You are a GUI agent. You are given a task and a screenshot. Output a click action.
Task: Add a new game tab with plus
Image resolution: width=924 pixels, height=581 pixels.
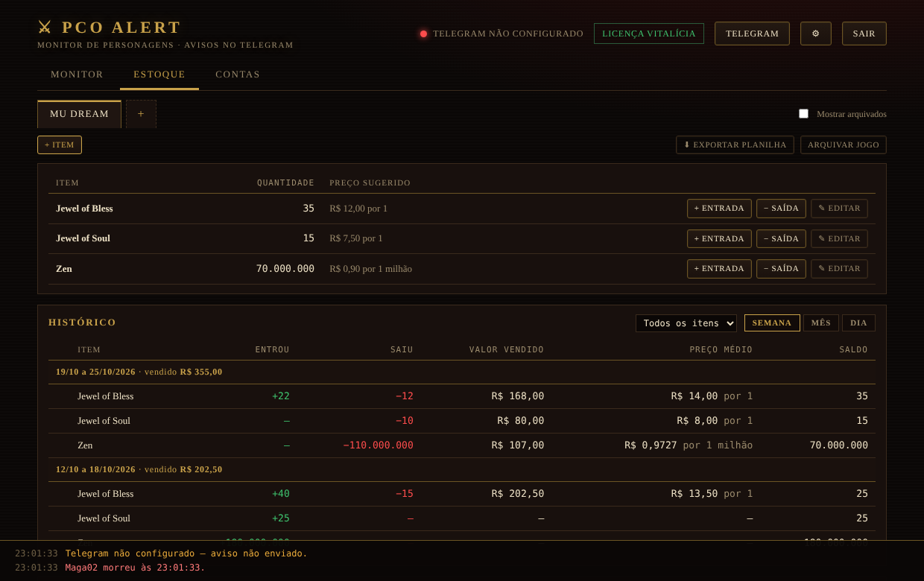141,114
